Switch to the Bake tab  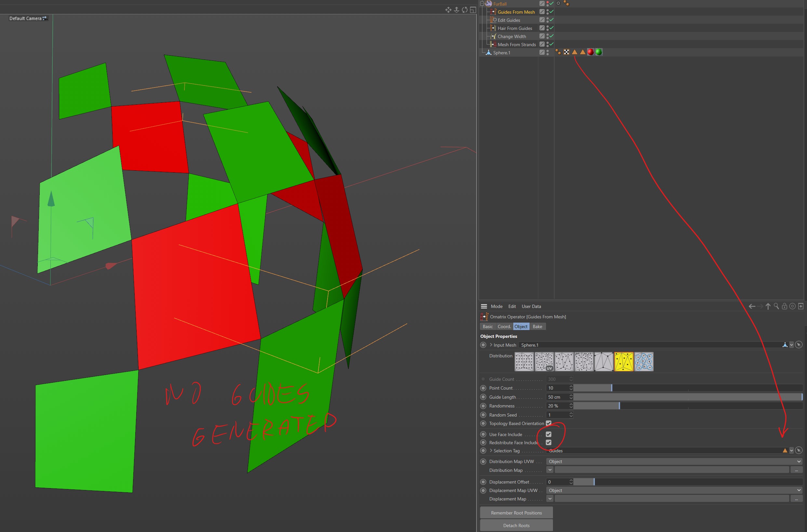pos(537,326)
